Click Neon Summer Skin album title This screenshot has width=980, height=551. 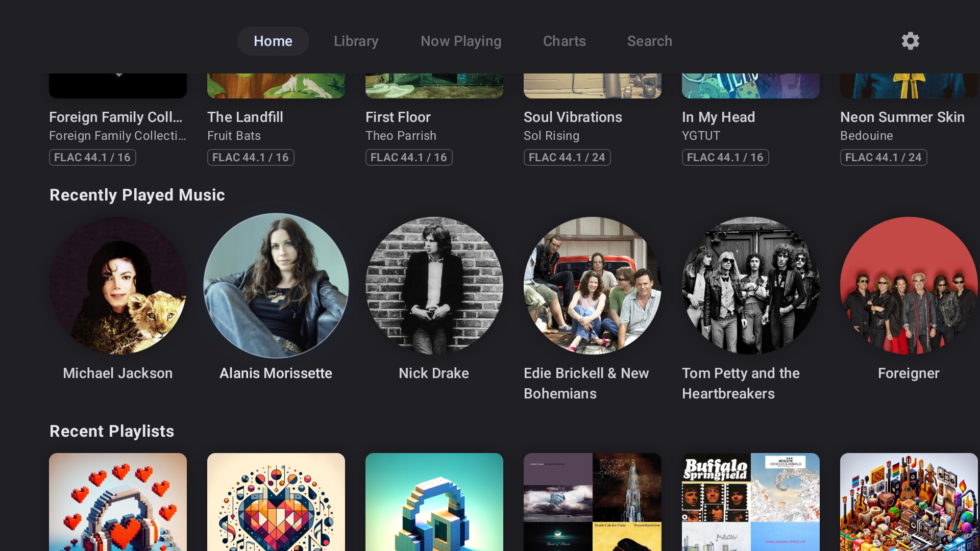(902, 117)
